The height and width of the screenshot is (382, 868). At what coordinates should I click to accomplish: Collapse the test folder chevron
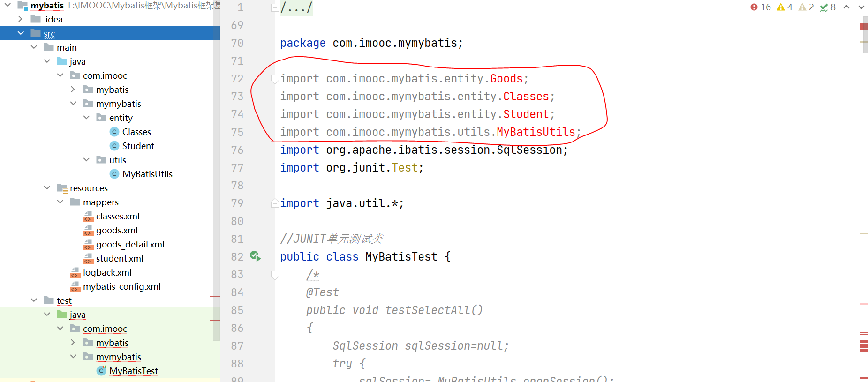pos(34,300)
